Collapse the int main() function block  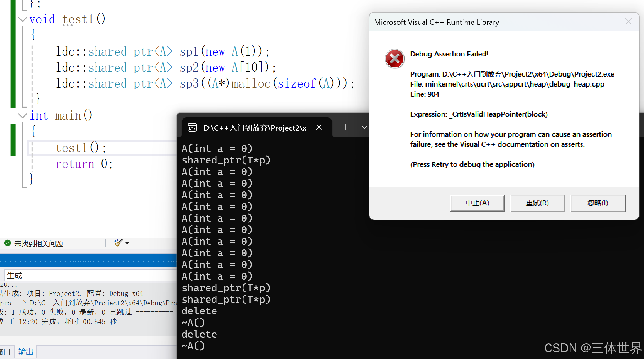tap(22, 115)
